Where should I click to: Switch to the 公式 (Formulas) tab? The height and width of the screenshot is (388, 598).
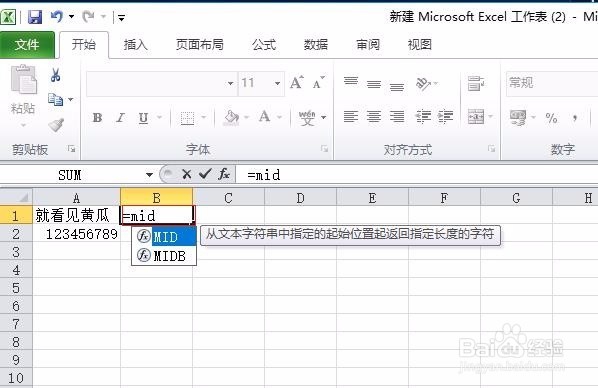pyautogui.click(x=264, y=45)
